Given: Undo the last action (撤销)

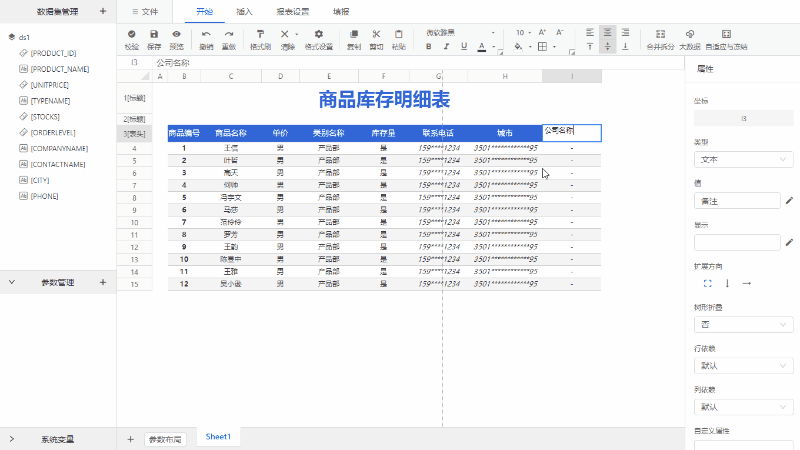Looking at the screenshot, I should [206, 34].
